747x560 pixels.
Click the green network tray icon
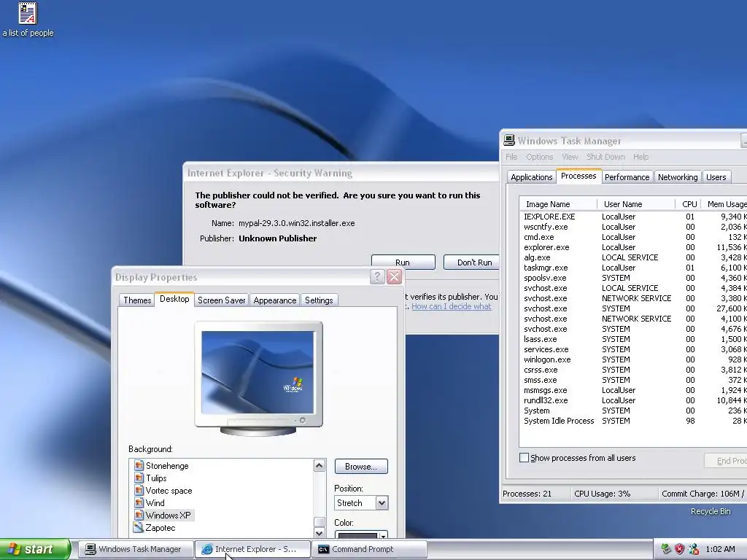pyautogui.click(x=666, y=549)
